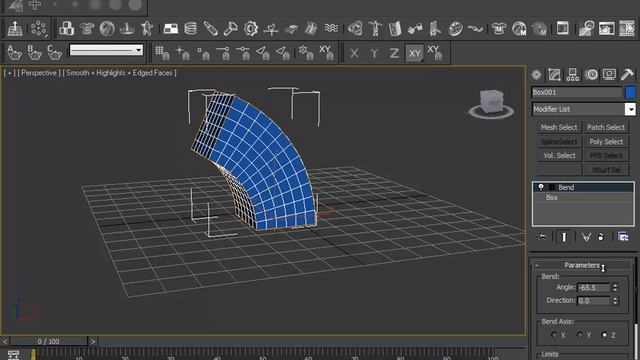
Task: Collapse the Parameters rollout
Action: [x=582, y=265]
